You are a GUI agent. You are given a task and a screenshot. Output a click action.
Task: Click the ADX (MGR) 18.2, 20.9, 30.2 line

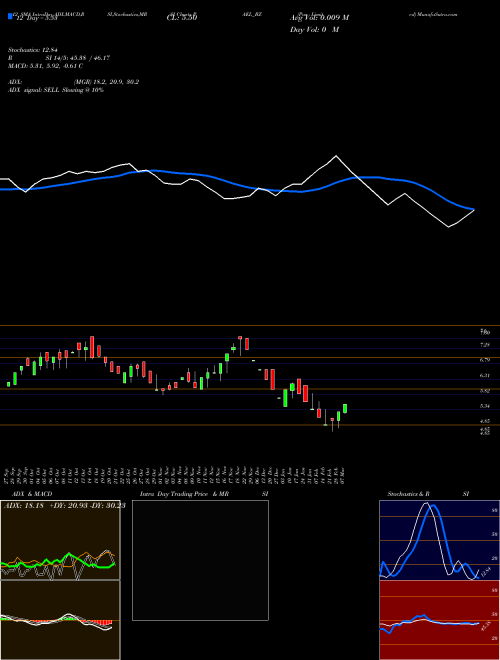point(74,82)
